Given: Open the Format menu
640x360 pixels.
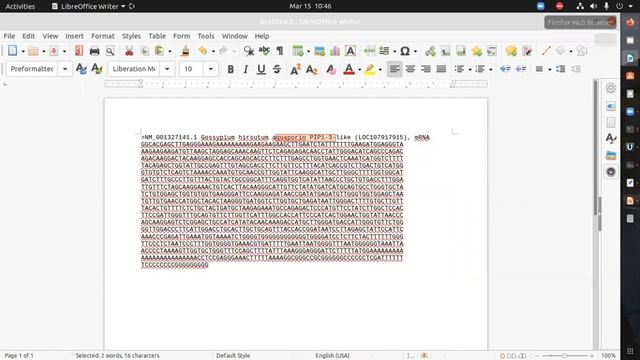Looking at the screenshot, I should pos(102,36).
